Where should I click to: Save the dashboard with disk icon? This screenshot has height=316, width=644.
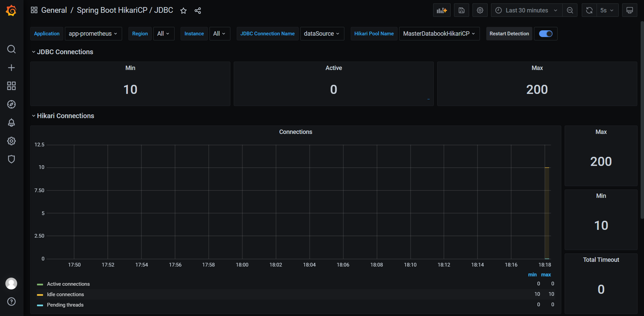click(462, 10)
